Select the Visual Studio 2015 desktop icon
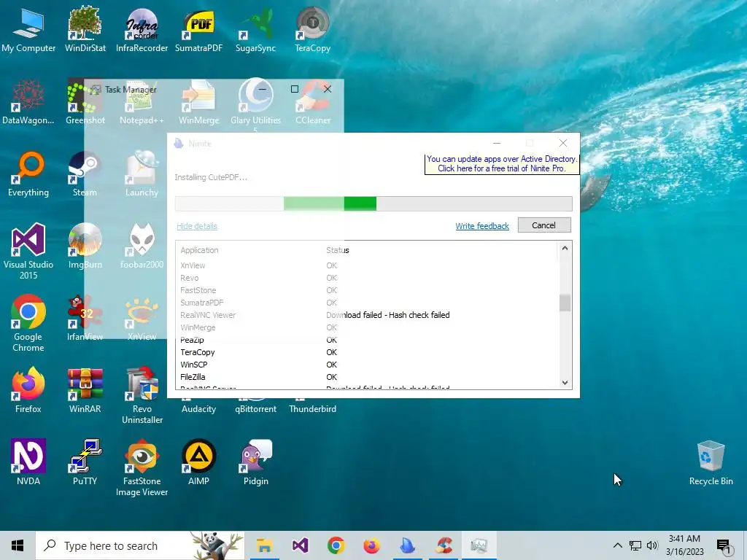 click(28, 251)
